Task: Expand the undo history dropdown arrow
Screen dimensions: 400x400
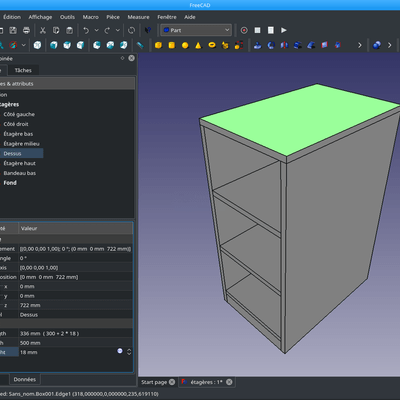Action: tap(96, 30)
